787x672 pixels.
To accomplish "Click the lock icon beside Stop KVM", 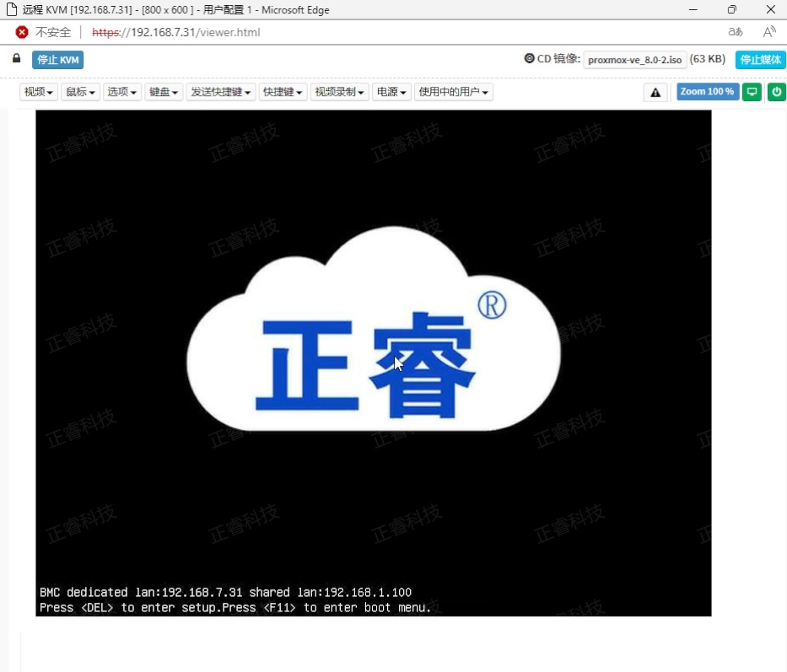I will click(17, 58).
